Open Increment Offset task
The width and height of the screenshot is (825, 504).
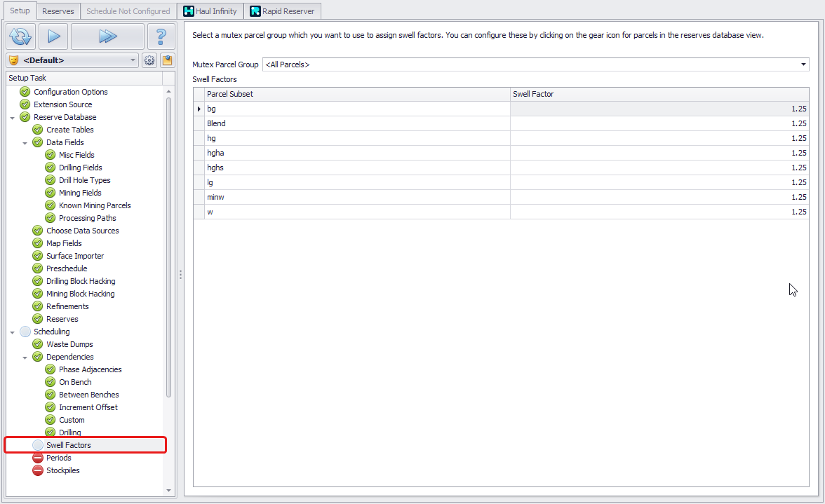(88, 407)
